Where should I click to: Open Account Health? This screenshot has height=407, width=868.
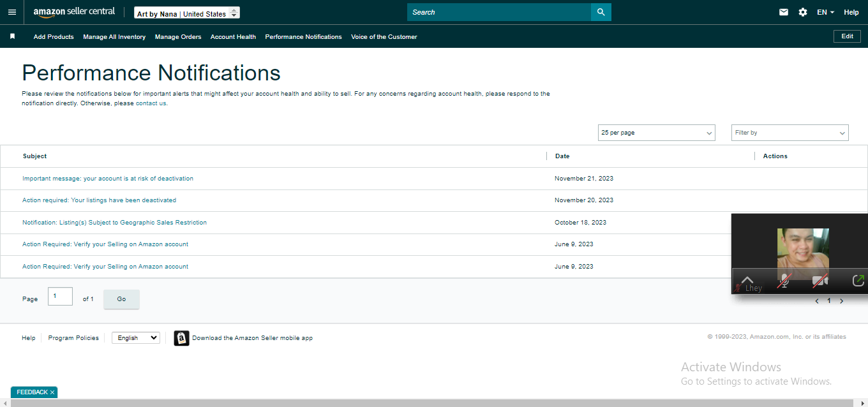tap(233, 37)
